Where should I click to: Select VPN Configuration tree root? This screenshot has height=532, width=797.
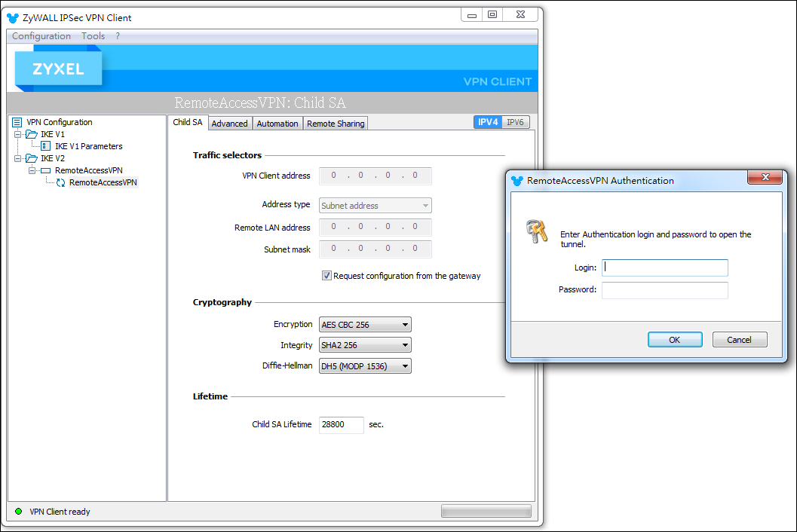point(60,123)
